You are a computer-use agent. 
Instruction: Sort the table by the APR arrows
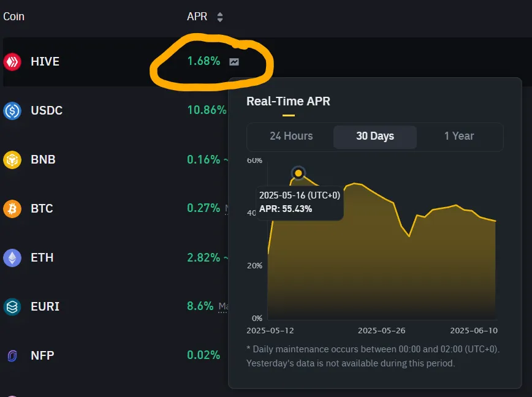[x=220, y=17]
